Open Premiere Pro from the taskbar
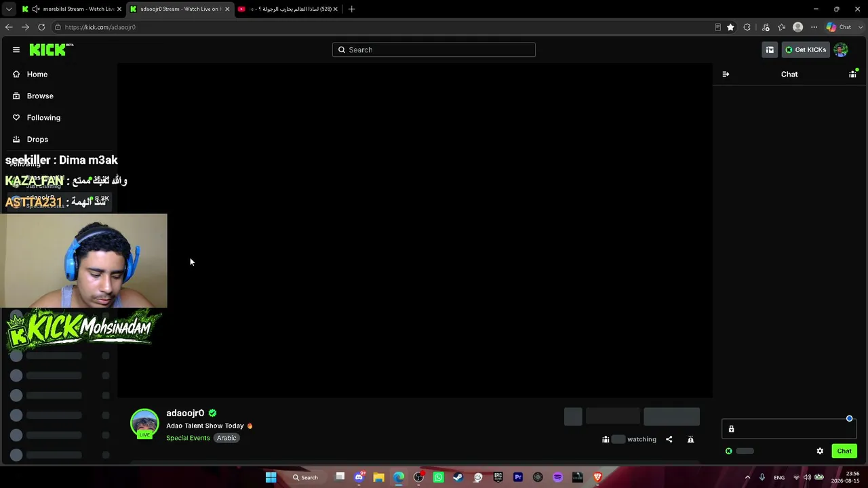This screenshot has width=868, height=488. (x=518, y=477)
